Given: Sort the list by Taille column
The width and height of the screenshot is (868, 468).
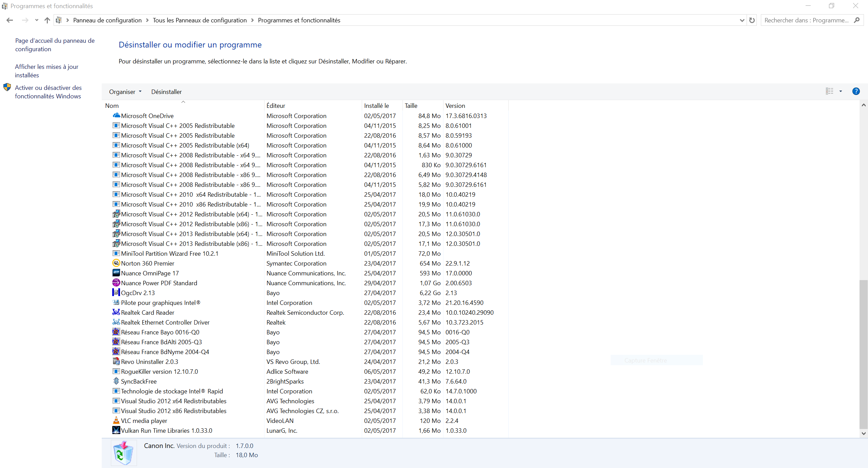Looking at the screenshot, I should [x=422, y=105].
